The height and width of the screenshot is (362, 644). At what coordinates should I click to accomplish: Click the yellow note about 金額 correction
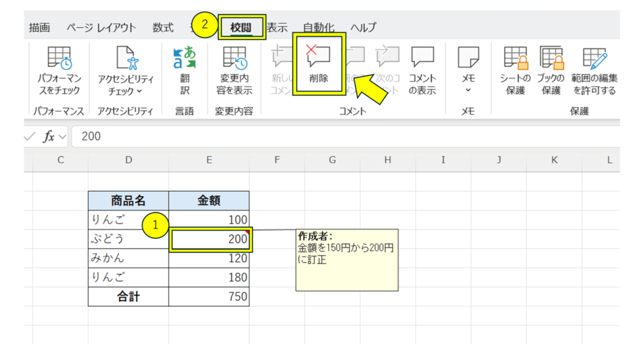pos(347,260)
